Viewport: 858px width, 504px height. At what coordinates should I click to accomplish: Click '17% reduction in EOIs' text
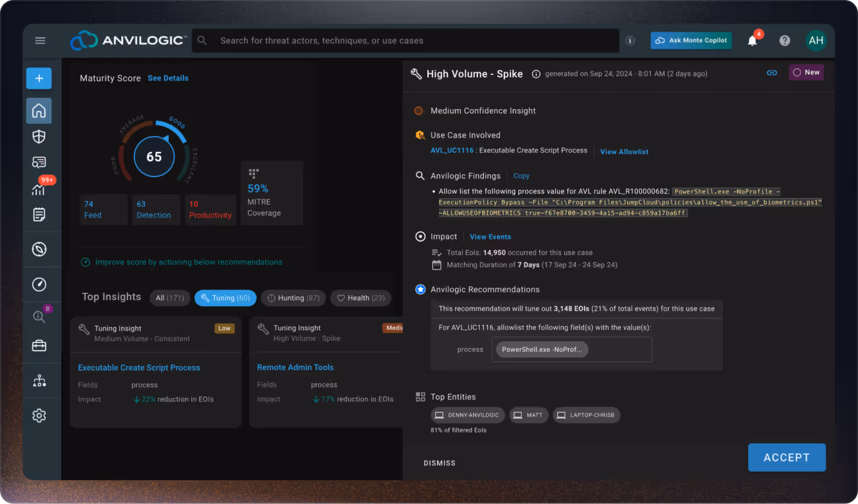353,399
